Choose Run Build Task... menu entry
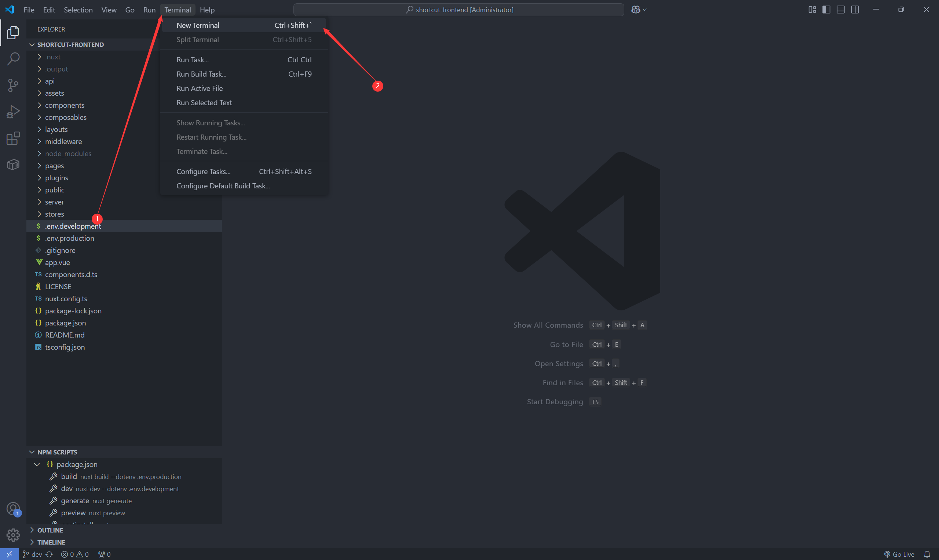The height and width of the screenshot is (560, 939). [244, 74]
